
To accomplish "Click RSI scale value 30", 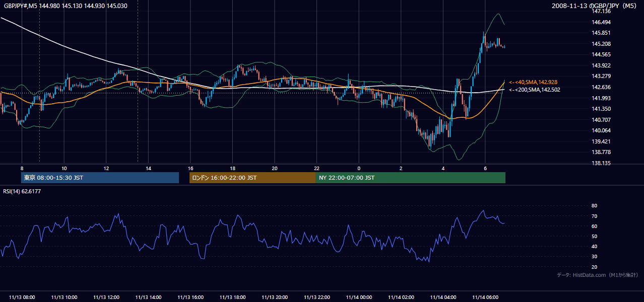I will 594,257.
